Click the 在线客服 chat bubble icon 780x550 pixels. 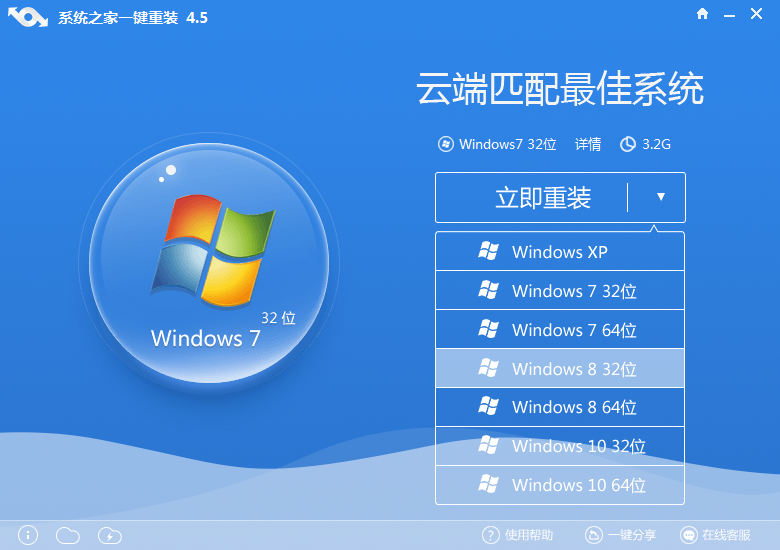[688, 535]
